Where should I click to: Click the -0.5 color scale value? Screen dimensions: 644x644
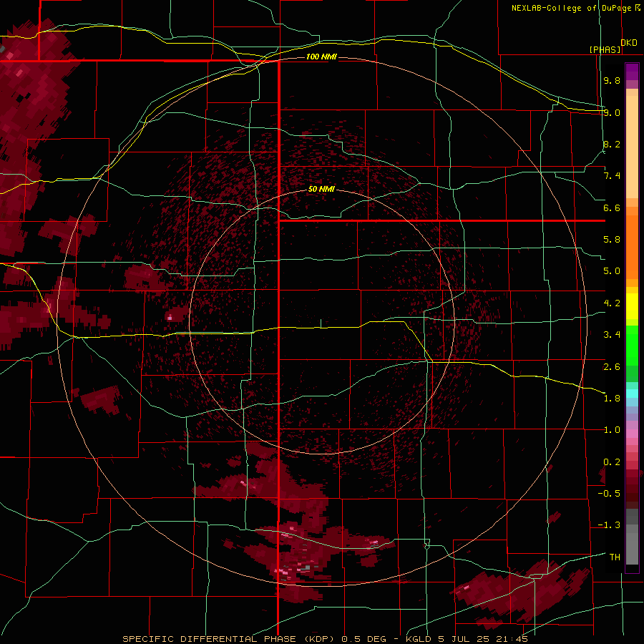(x=609, y=494)
